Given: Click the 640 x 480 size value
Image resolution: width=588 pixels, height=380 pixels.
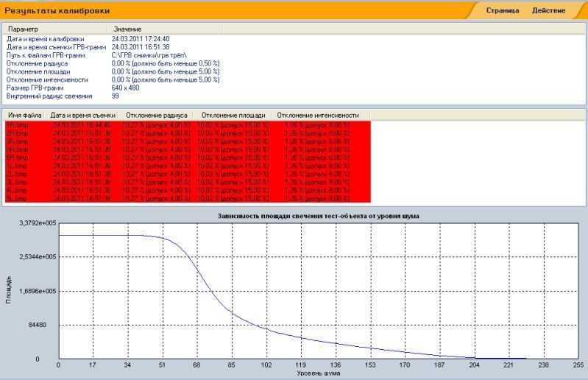Looking at the screenshot, I should coord(125,88).
